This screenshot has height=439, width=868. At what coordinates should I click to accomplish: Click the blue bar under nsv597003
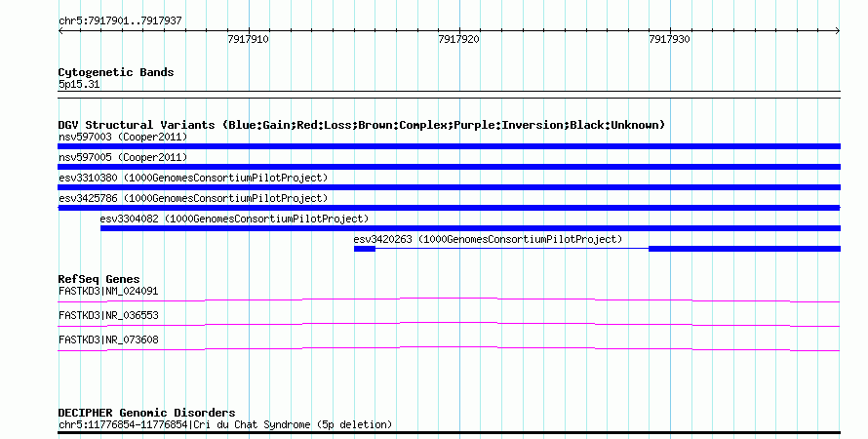pos(449,146)
